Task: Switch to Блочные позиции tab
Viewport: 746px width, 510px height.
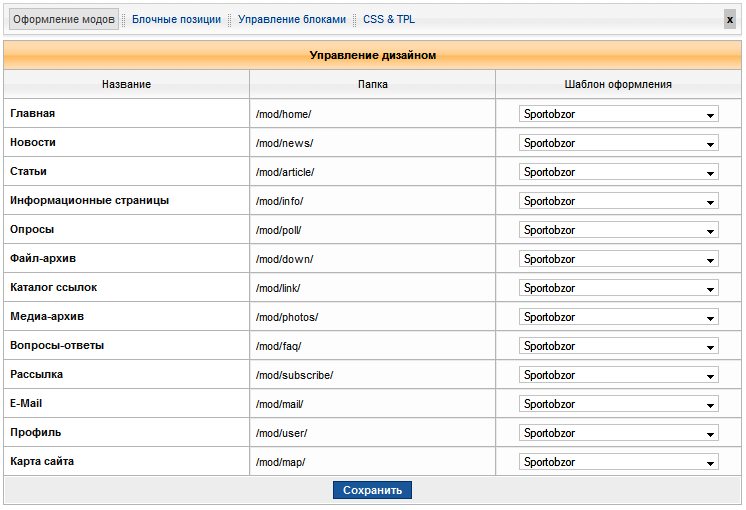Action: (176, 19)
